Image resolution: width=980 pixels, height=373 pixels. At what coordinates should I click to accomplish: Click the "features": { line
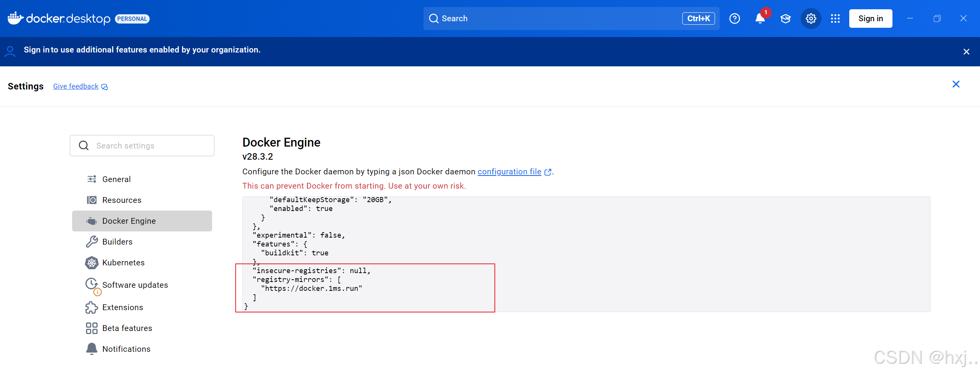coord(280,244)
